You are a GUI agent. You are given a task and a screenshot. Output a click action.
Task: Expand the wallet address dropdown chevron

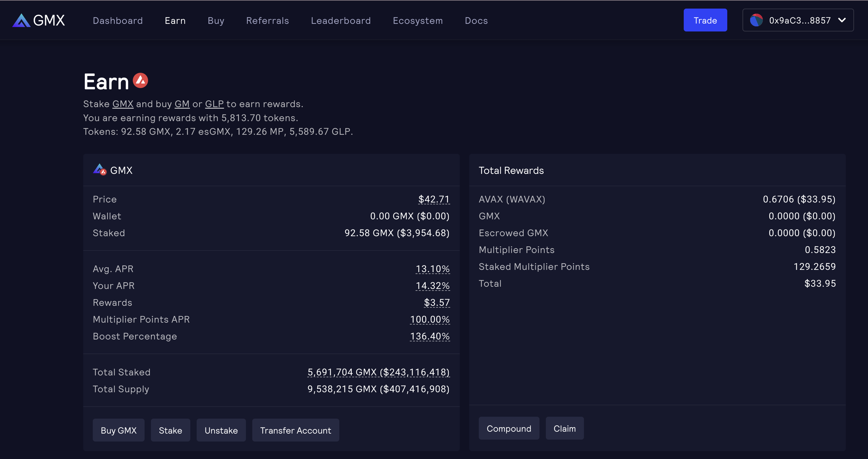tap(842, 20)
